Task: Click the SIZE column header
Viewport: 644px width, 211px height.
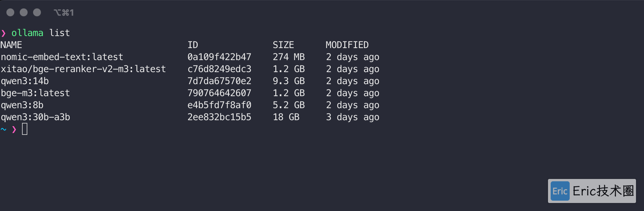Action: tap(283, 45)
